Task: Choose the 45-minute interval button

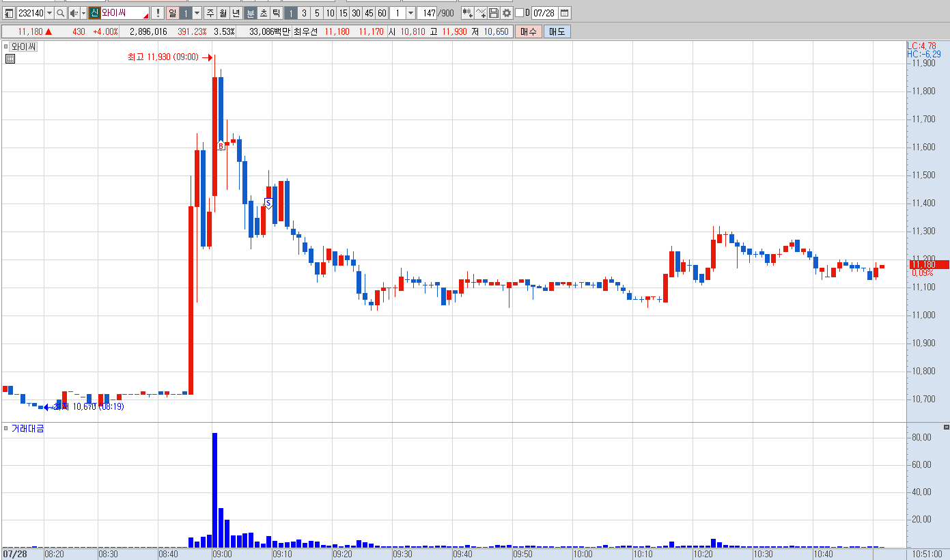Action: click(x=369, y=13)
